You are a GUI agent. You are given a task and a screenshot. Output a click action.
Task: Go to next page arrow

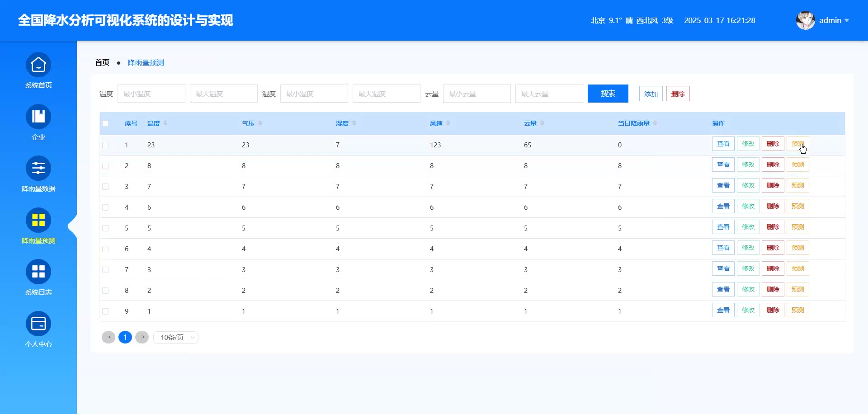point(142,337)
